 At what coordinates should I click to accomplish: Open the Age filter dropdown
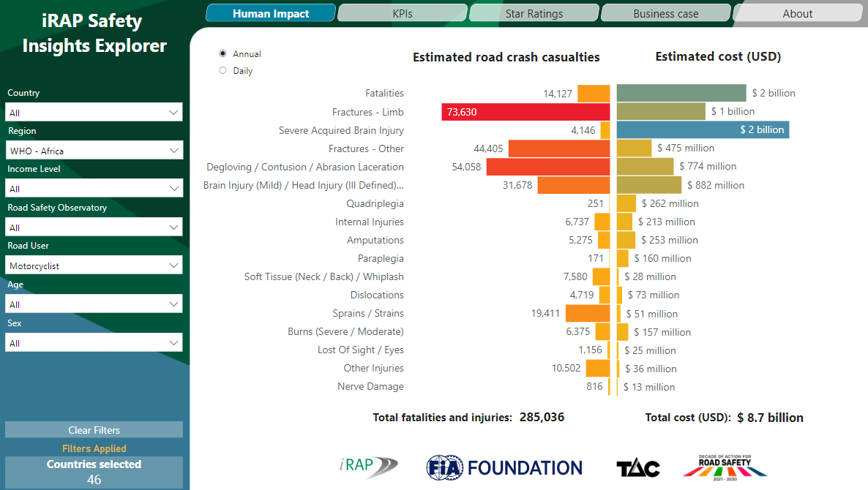(x=94, y=304)
